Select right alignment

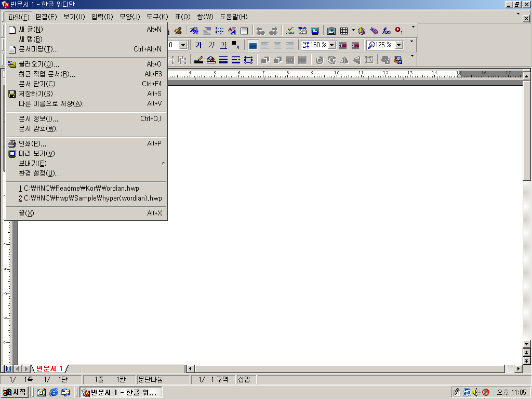[290, 45]
